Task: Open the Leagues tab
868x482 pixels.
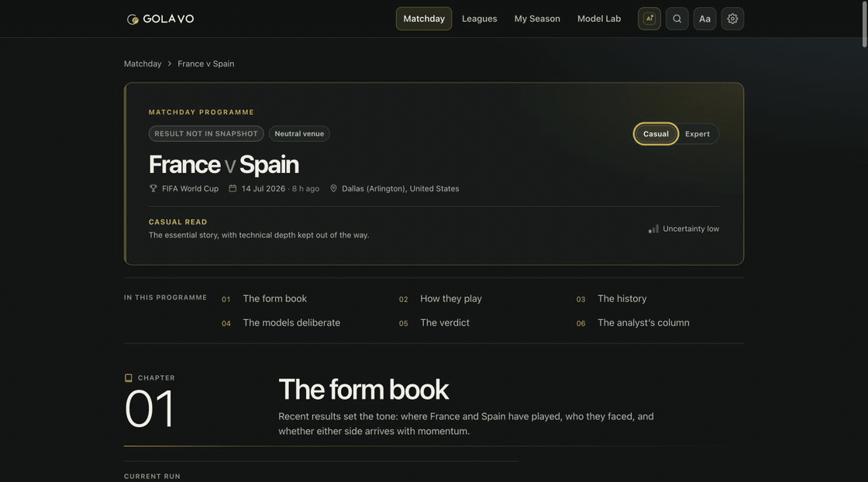Action: (480, 19)
